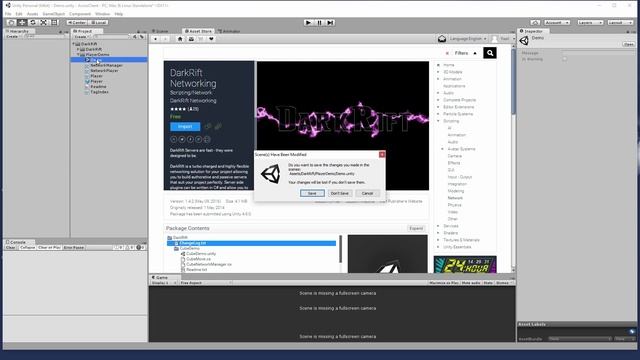
Task: Open the GameObject menu
Action: pyautogui.click(x=53, y=14)
